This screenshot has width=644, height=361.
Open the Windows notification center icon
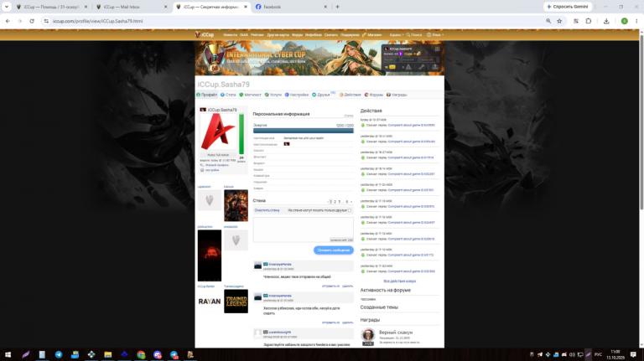tap(633, 354)
